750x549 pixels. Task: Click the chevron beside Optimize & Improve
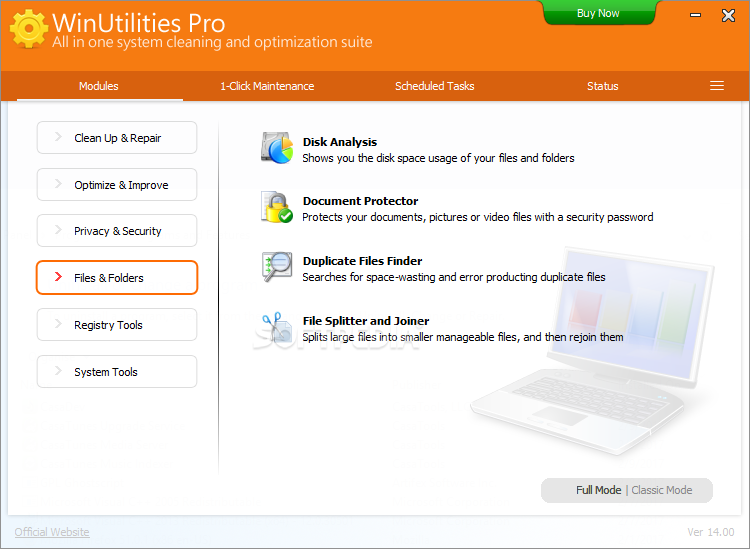[x=58, y=184]
